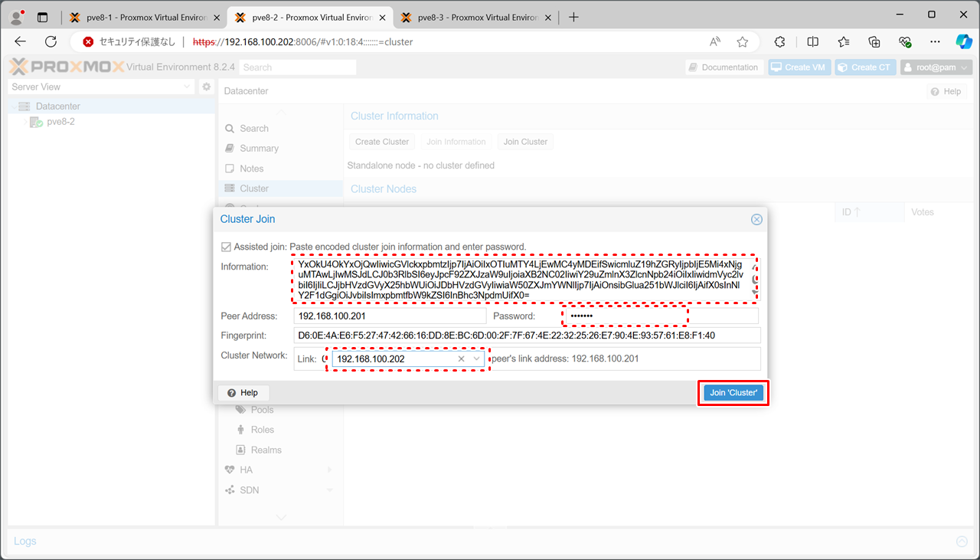Toggle the Assisted join checkbox
The height and width of the screenshot is (560, 980).
coord(226,247)
